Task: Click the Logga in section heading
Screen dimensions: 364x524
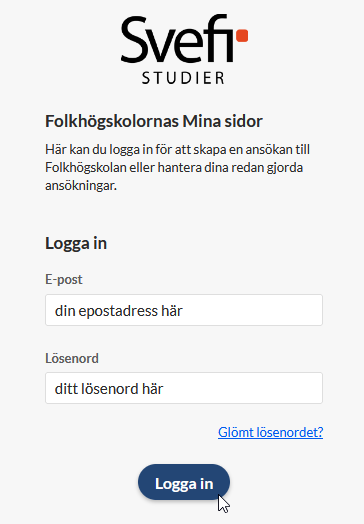Action: point(76,244)
